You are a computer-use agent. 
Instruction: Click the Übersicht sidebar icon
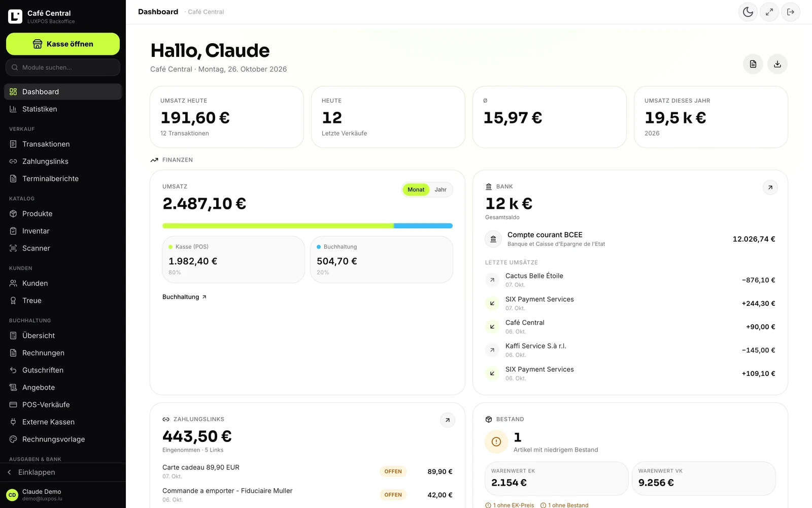[13, 336]
